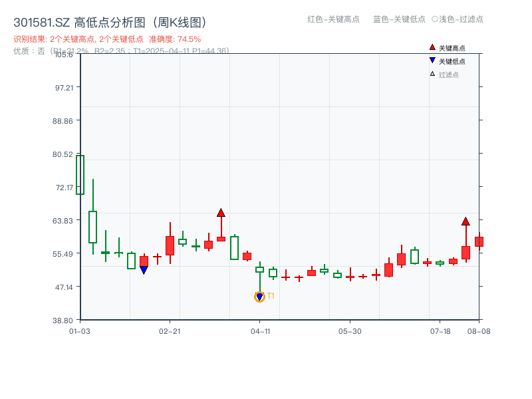This screenshot has height=399, width=532.
Task: Click the tall green candle near 01-03
Action: [x=80, y=174]
